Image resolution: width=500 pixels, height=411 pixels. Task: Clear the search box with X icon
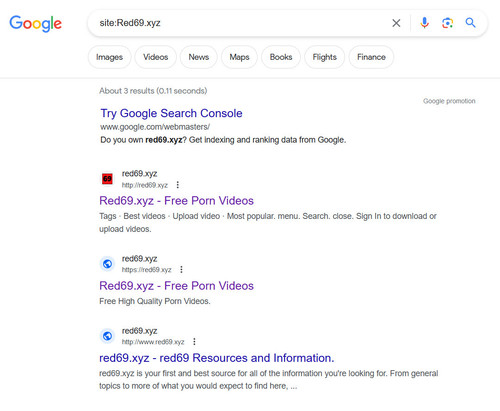point(396,23)
